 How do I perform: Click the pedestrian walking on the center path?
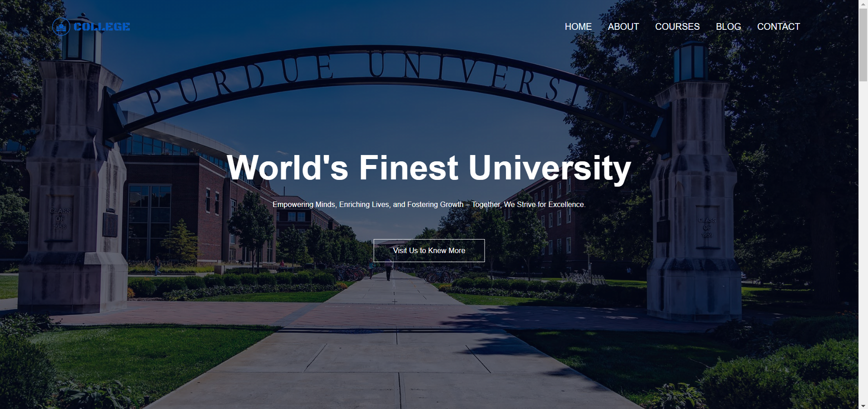click(x=388, y=270)
